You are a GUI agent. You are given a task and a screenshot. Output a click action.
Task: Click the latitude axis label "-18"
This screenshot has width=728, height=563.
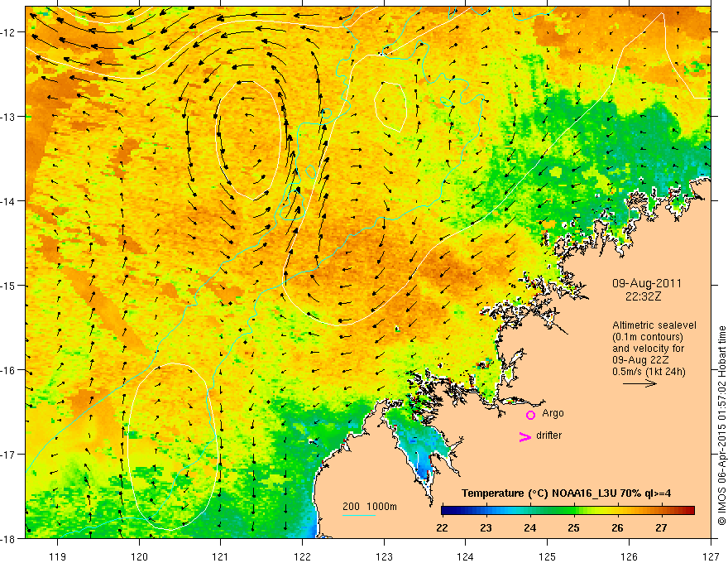(9, 538)
